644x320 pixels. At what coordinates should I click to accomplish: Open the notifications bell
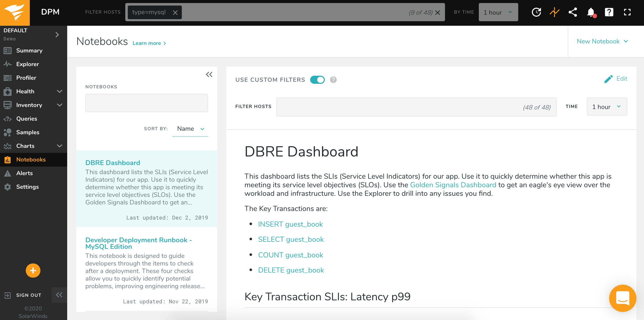click(x=591, y=12)
